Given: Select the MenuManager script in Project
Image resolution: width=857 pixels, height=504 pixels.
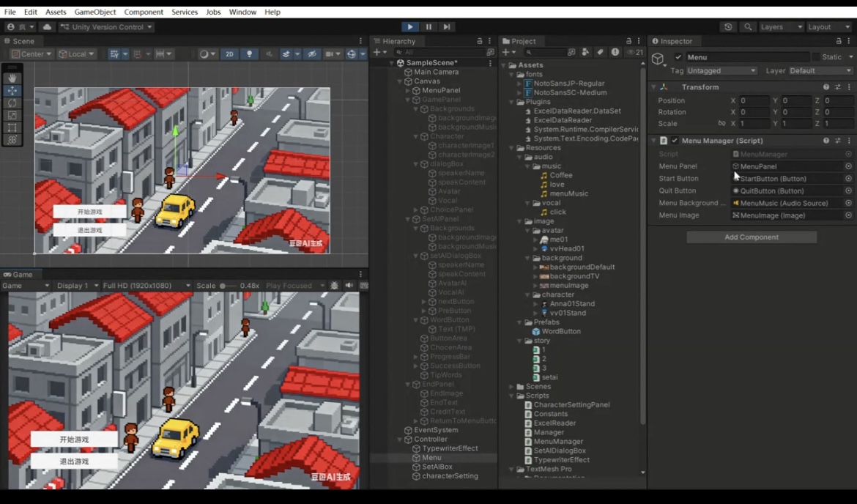Looking at the screenshot, I should coord(558,442).
